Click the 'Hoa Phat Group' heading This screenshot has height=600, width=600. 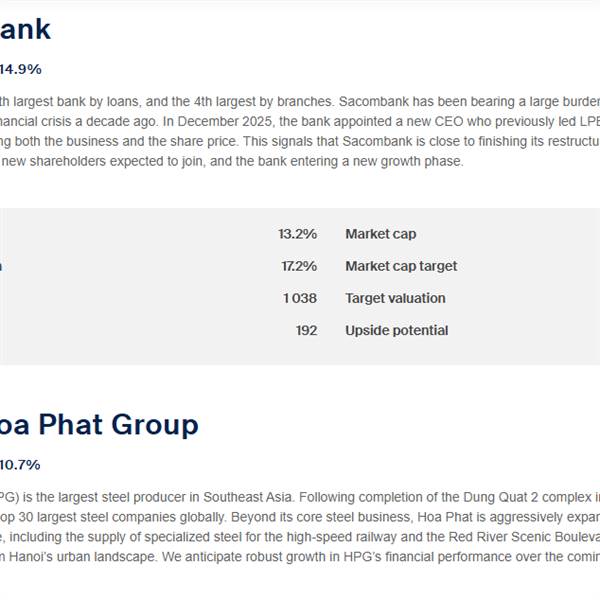click(99, 424)
